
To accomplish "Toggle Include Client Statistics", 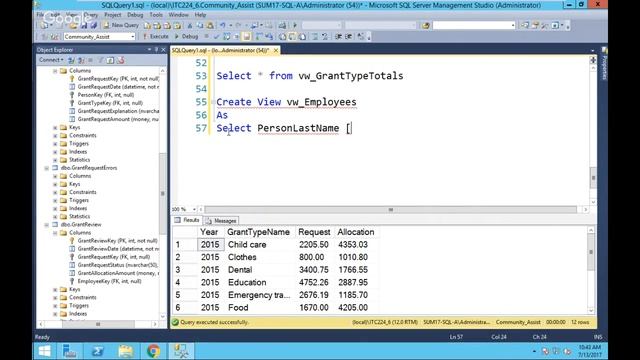I will tap(269, 36).
